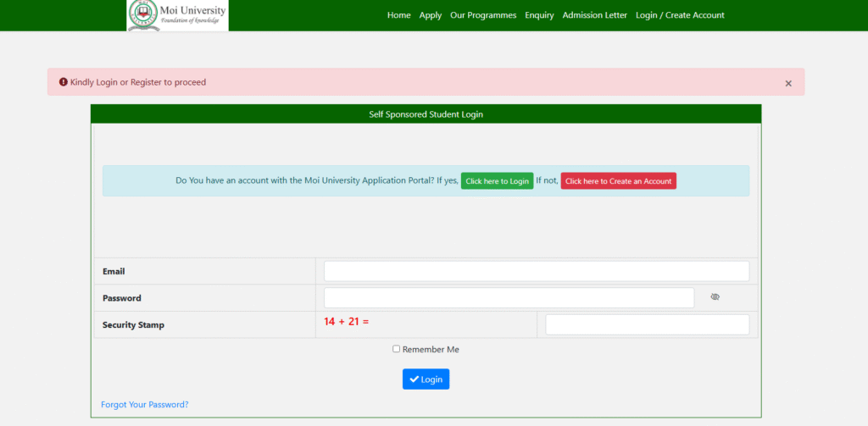
Task: Click the red Create an Account button
Action: click(618, 181)
